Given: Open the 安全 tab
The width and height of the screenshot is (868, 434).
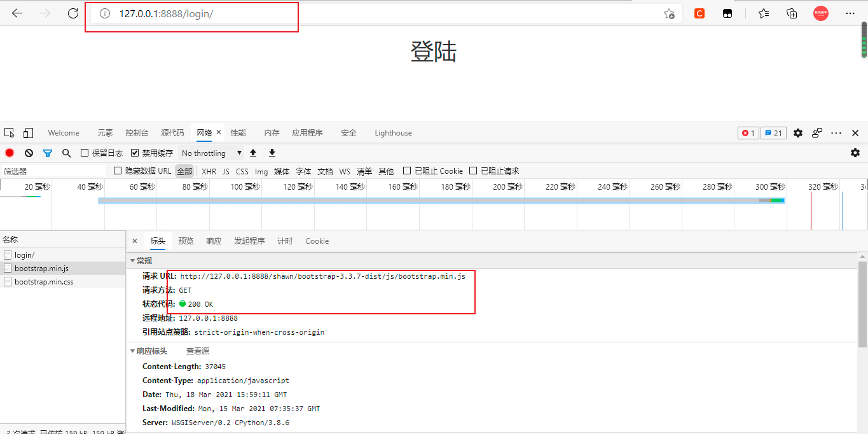Looking at the screenshot, I should (x=348, y=133).
